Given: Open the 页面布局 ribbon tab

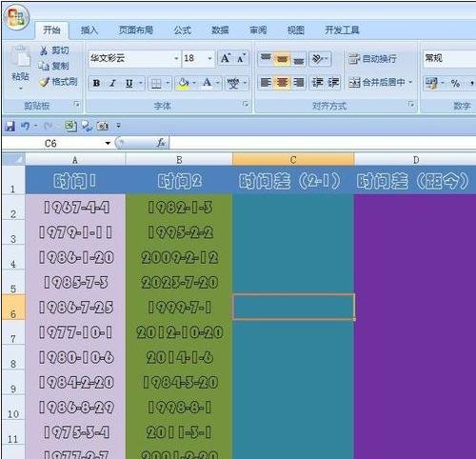Looking at the screenshot, I should (x=136, y=30).
